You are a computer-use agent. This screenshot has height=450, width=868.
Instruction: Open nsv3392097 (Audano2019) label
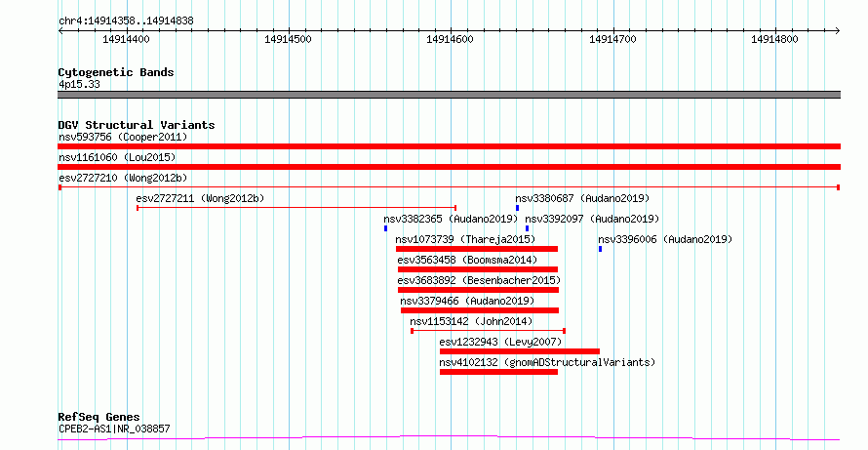592,219
